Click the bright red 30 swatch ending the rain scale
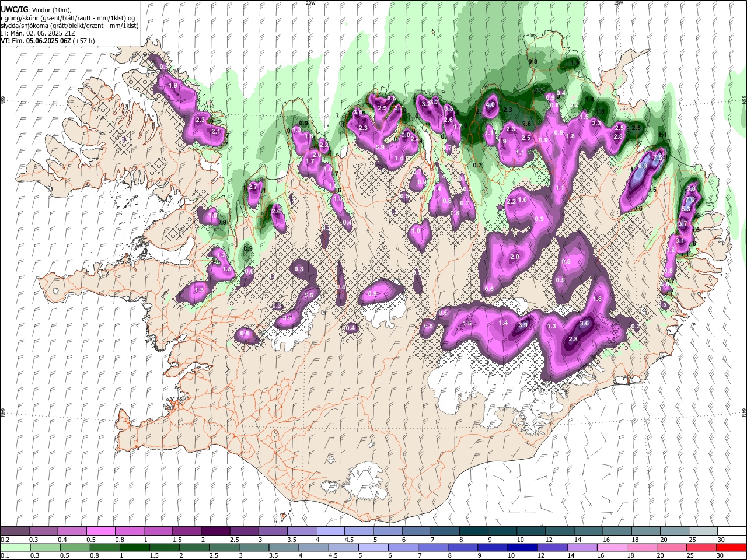 (731, 548)
